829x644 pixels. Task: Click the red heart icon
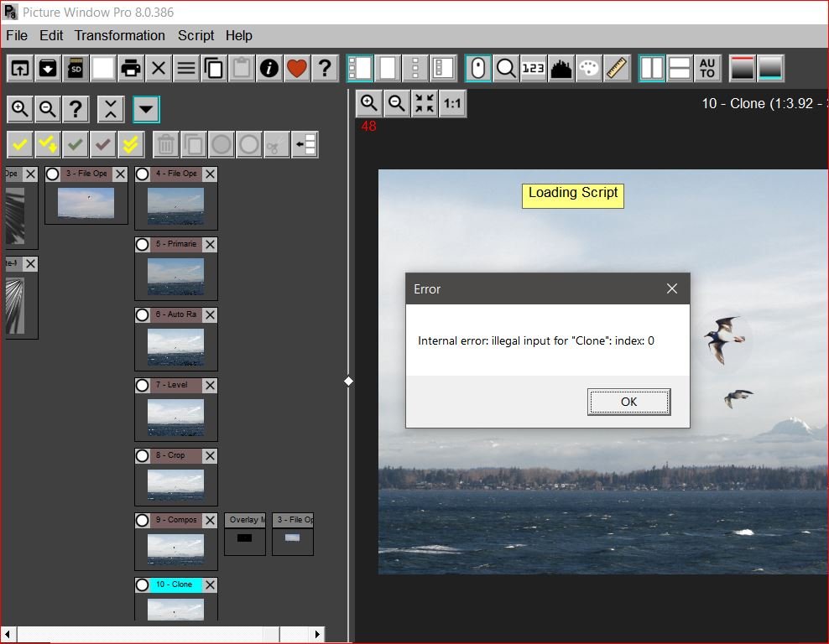[x=297, y=68]
